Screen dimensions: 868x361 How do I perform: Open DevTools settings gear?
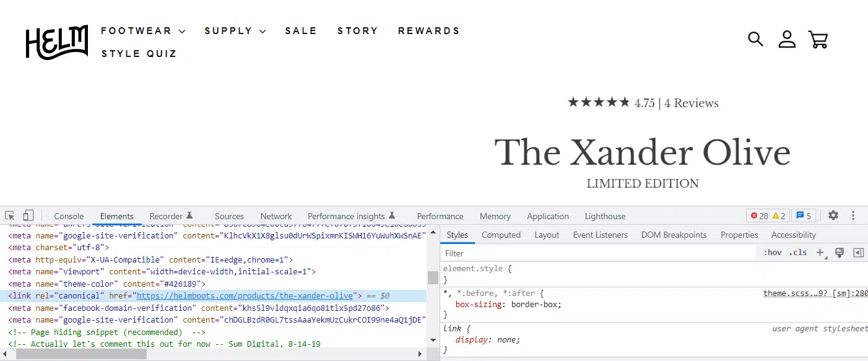833,215
